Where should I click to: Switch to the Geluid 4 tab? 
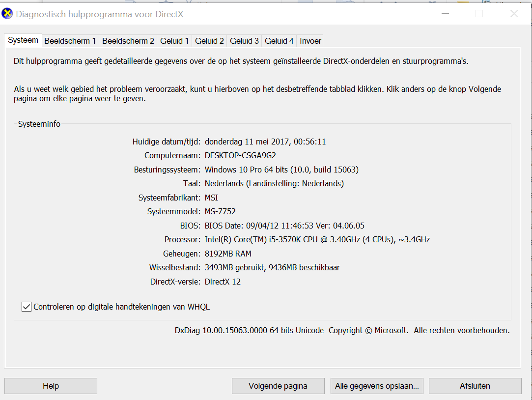click(279, 41)
